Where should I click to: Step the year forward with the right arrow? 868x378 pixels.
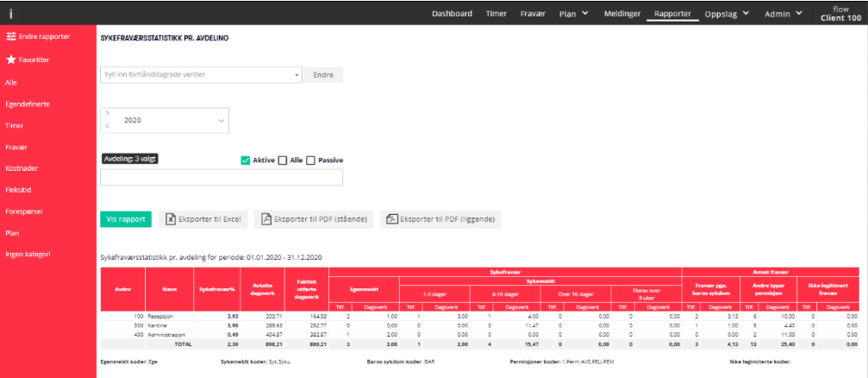pos(108,113)
